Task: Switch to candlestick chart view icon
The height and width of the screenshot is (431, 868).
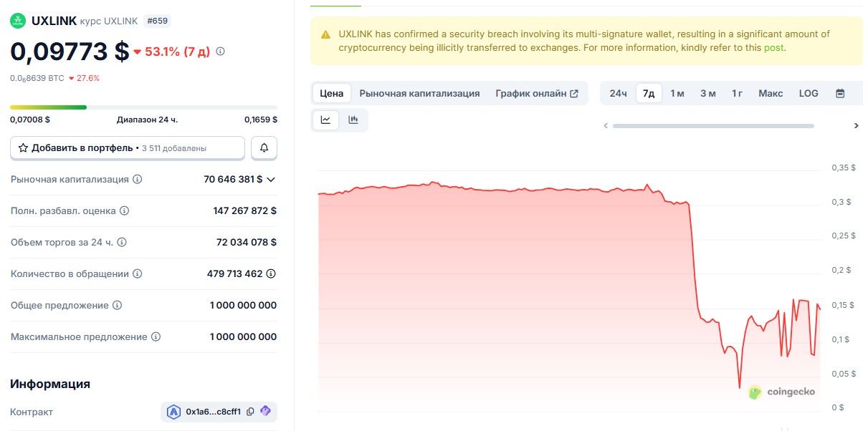Action: click(353, 120)
